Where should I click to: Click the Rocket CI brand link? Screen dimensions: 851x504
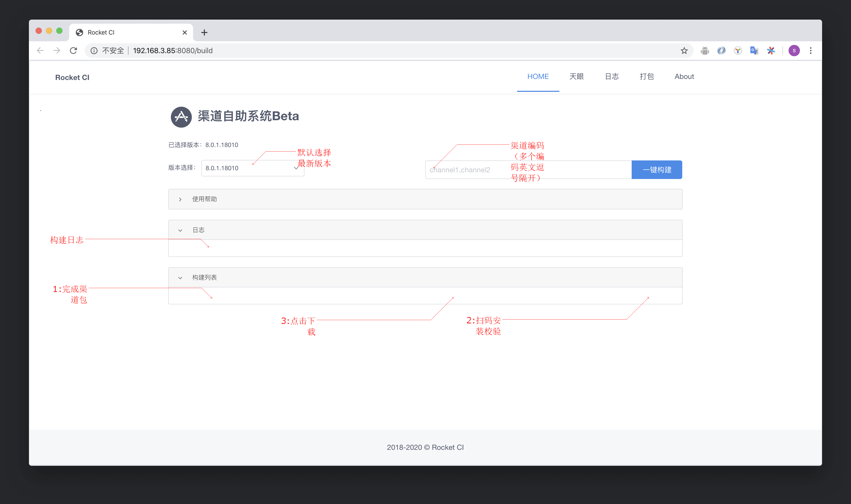point(72,77)
